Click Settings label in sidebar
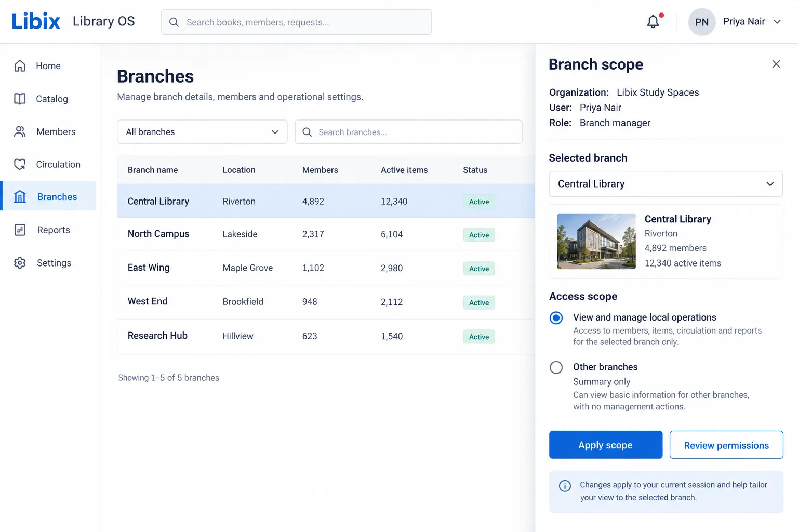Image resolution: width=798 pixels, height=532 pixels. 54,263
